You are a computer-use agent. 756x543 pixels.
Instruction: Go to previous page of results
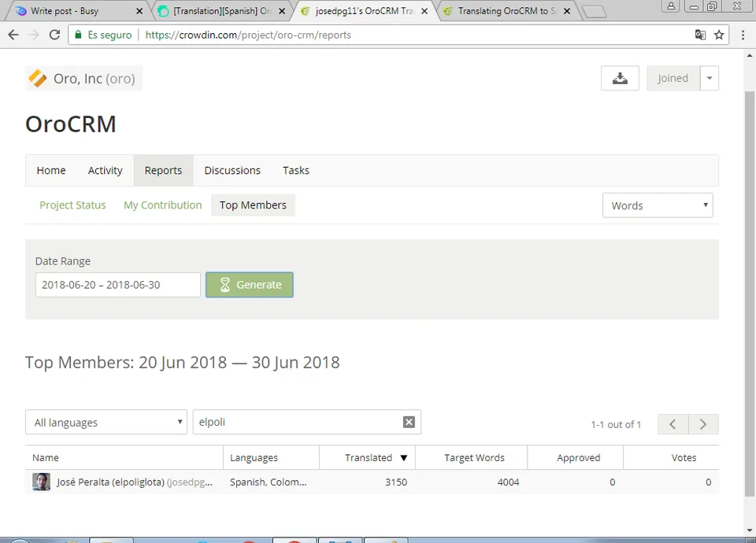coord(673,424)
